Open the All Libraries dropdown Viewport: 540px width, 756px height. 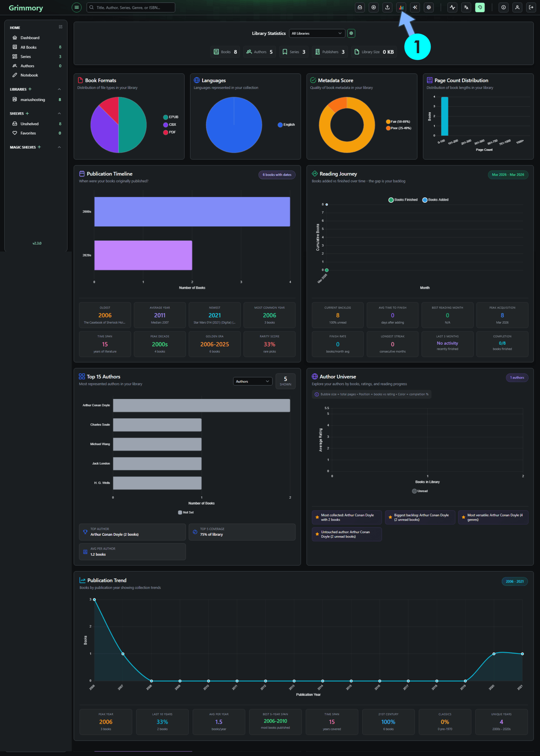(x=317, y=33)
